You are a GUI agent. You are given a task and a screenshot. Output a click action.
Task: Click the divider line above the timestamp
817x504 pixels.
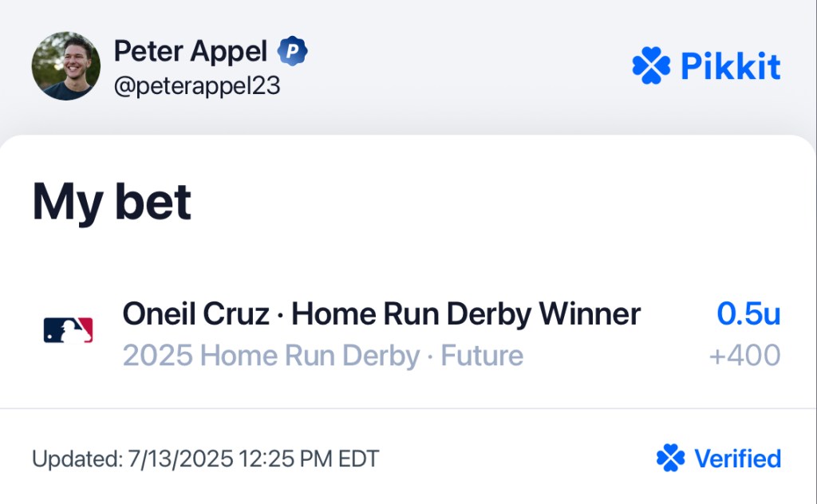408,409
